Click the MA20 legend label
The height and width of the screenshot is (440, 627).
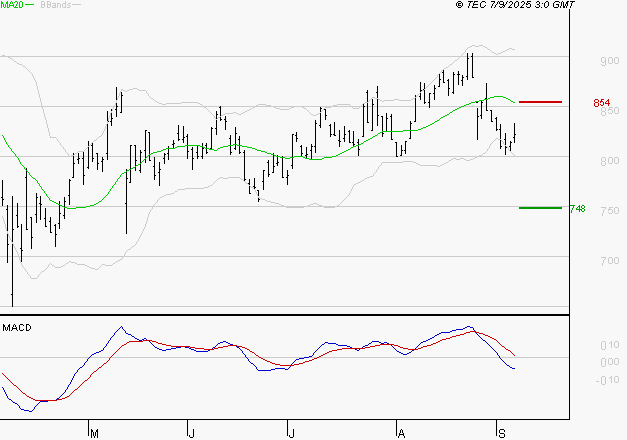coord(12,5)
